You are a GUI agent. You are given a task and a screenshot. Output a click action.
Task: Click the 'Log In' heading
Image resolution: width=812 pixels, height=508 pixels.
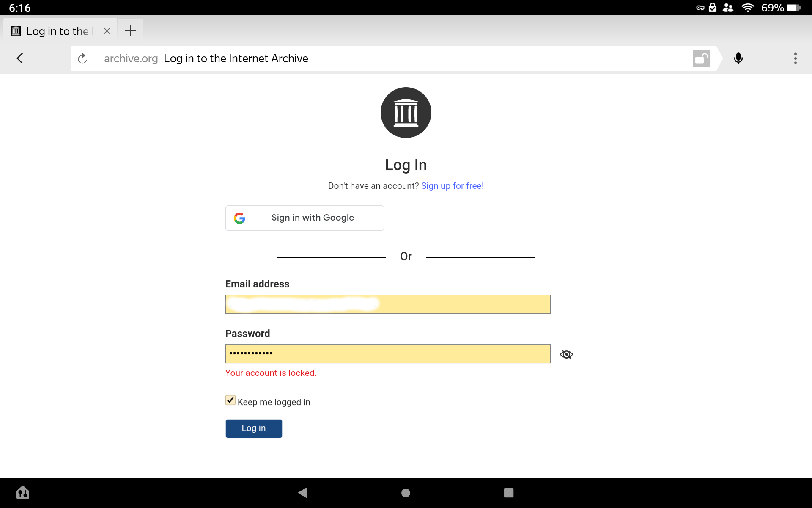coord(406,165)
